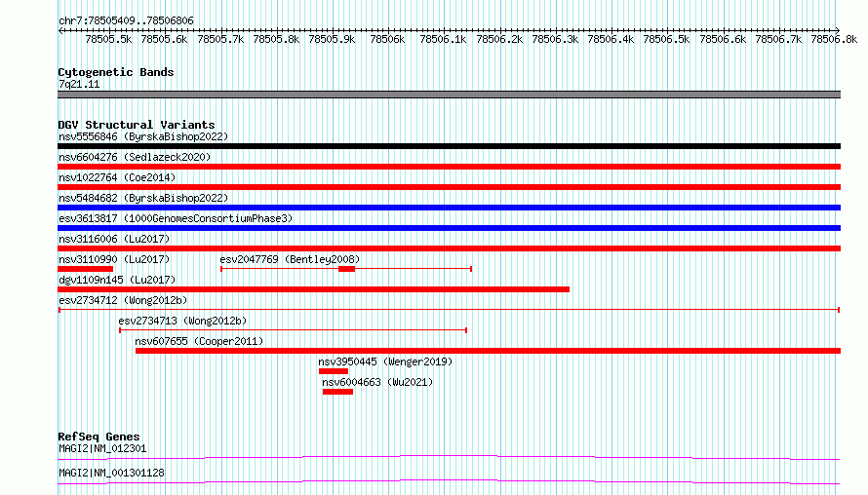The height and width of the screenshot is (495, 868).
Task: Open the RefSeq Genes track title
Action: [x=99, y=437]
